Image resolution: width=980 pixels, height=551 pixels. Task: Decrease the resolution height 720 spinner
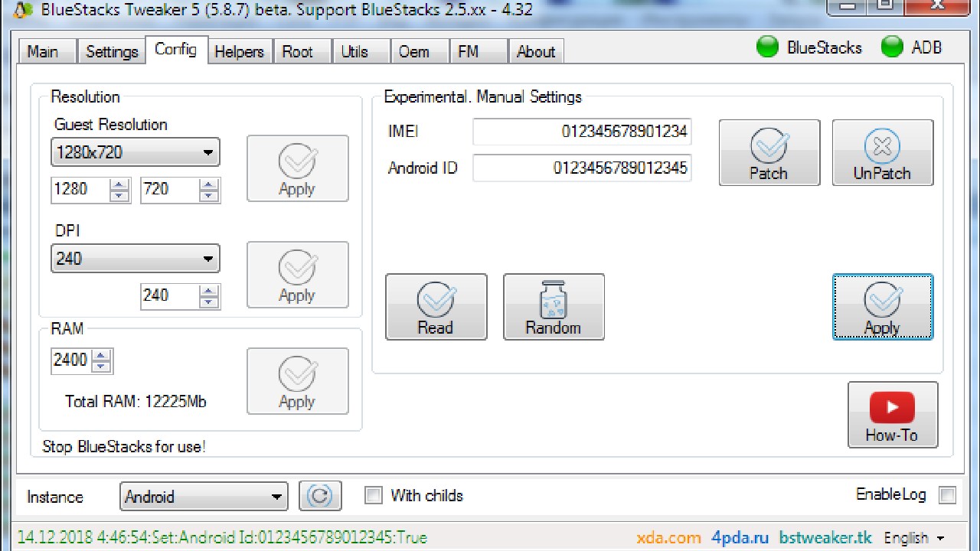click(x=209, y=196)
